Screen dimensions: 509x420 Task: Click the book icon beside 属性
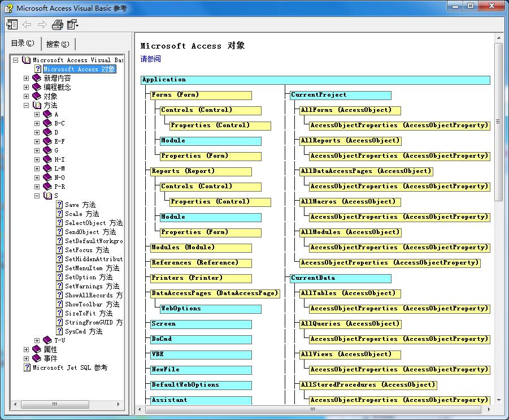click(37, 349)
